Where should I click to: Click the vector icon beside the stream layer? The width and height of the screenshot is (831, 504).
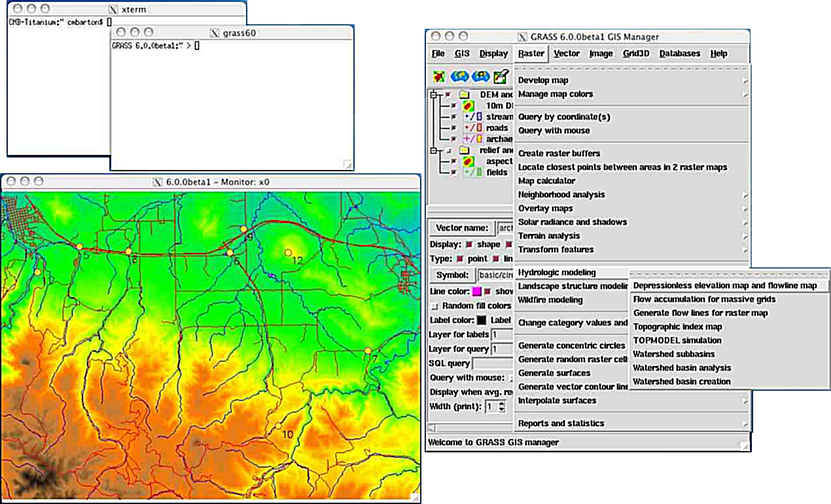(472, 117)
